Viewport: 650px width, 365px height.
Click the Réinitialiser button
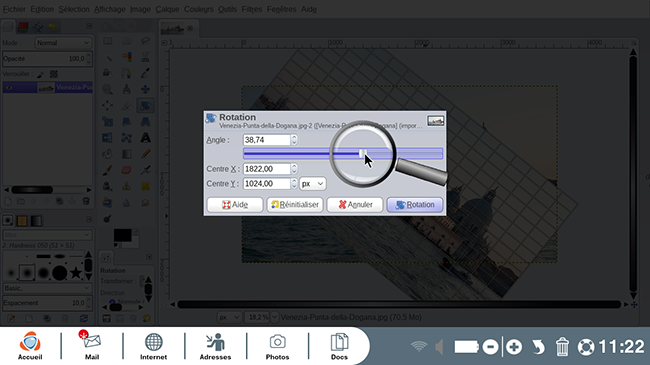(295, 204)
